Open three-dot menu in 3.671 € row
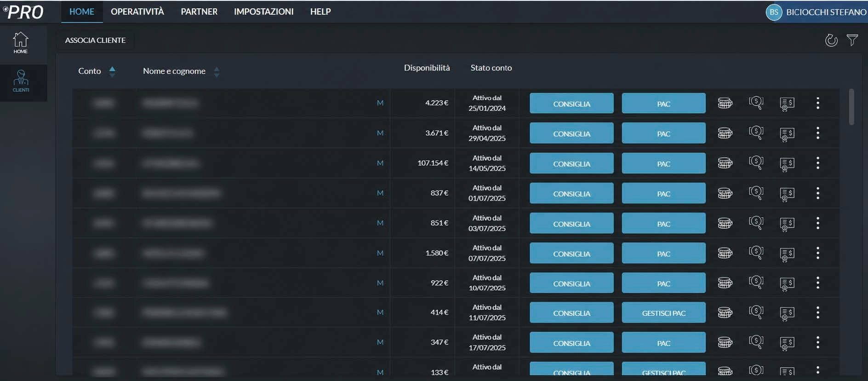The height and width of the screenshot is (381, 868). (817, 133)
